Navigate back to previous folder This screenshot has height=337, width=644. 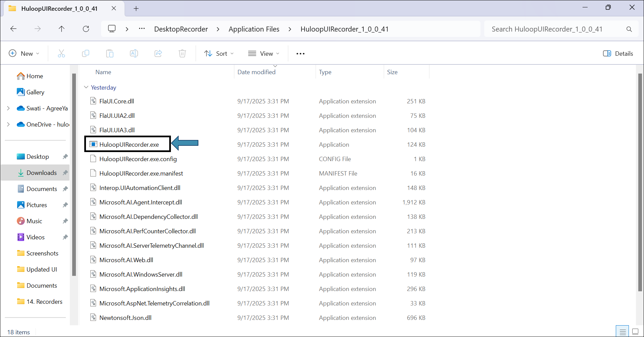tap(13, 29)
